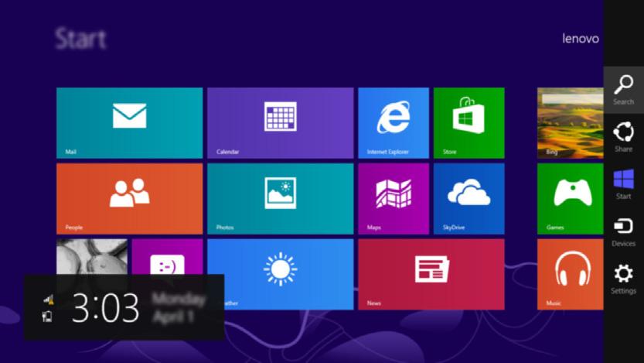The height and width of the screenshot is (363, 644).
Task: Click the Share charm
Action: 623,137
